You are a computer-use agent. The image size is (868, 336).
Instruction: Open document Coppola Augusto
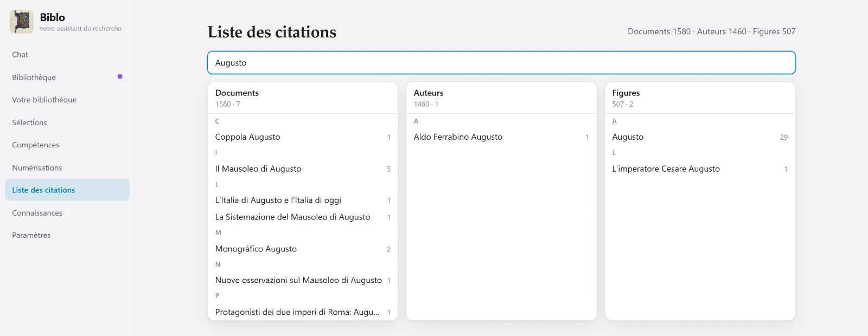point(303,137)
